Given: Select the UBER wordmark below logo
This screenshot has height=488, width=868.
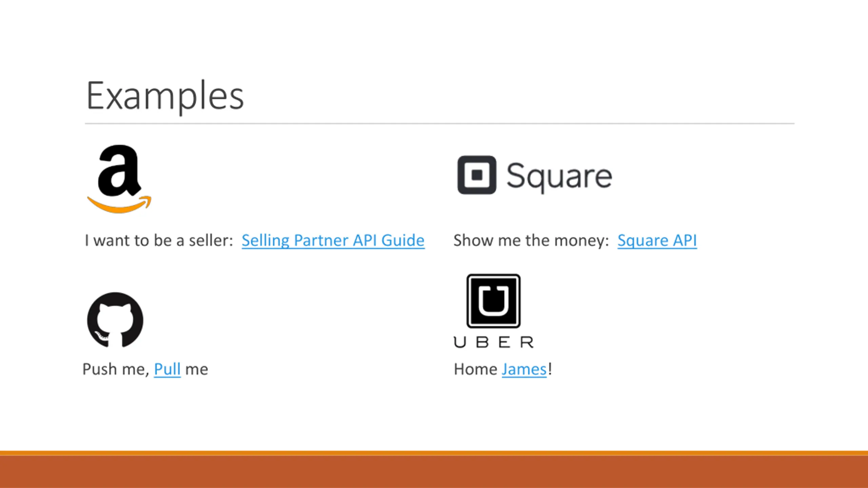Looking at the screenshot, I should (493, 342).
